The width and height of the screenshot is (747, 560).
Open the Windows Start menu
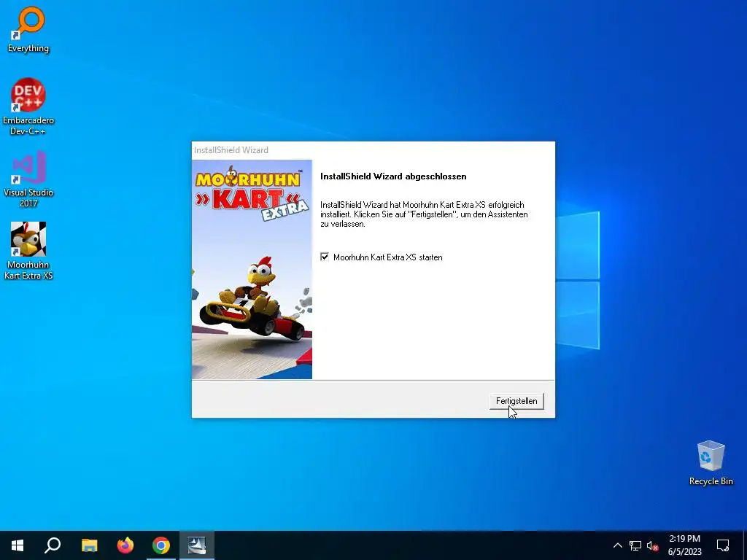18,545
